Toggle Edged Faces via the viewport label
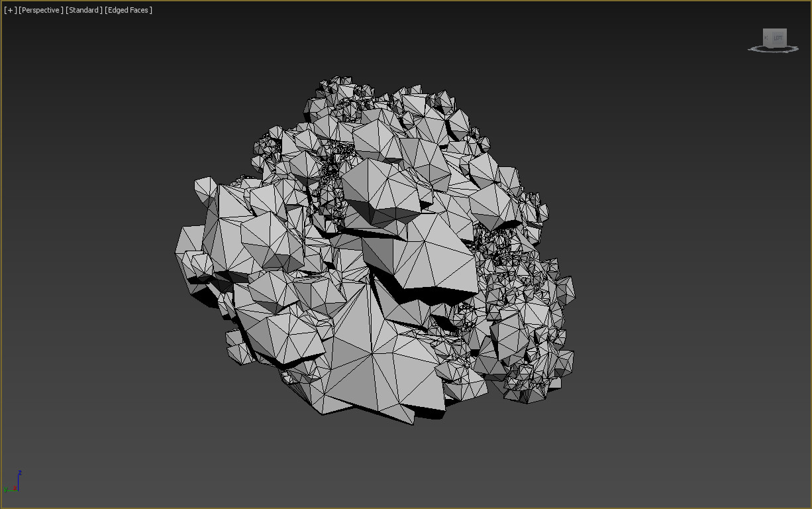Image resolution: width=812 pixels, height=509 pixels. [128, 10]
